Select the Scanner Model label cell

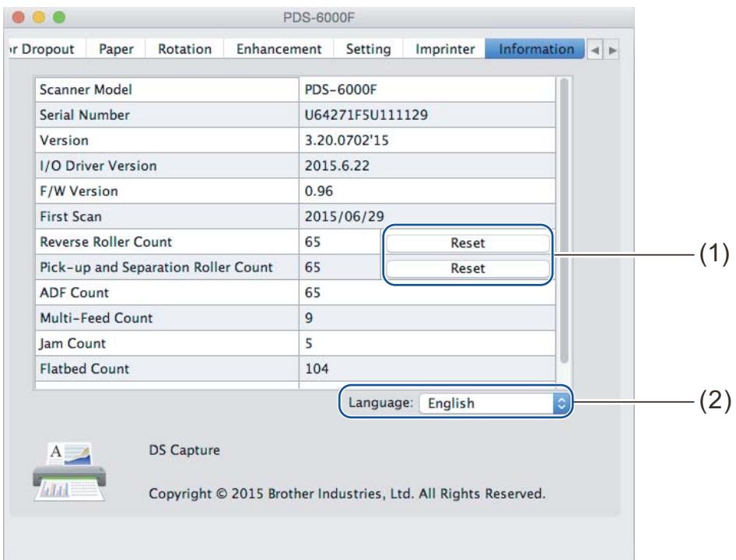167,89
